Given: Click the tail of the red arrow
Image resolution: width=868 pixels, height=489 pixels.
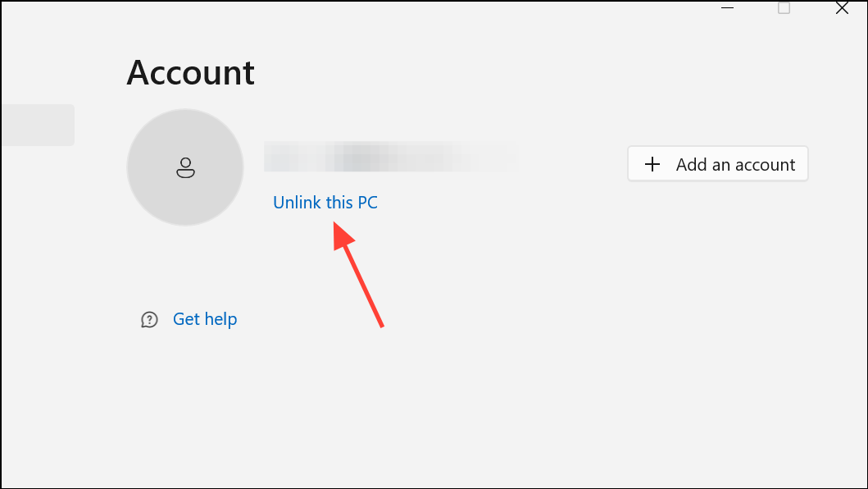Looking at the screenshot, I should click(x=381, y=326).
